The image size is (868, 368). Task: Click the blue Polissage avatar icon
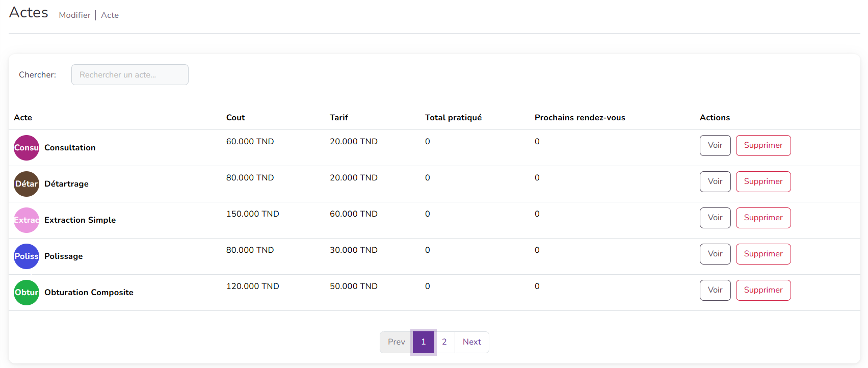tap(27, 256)
